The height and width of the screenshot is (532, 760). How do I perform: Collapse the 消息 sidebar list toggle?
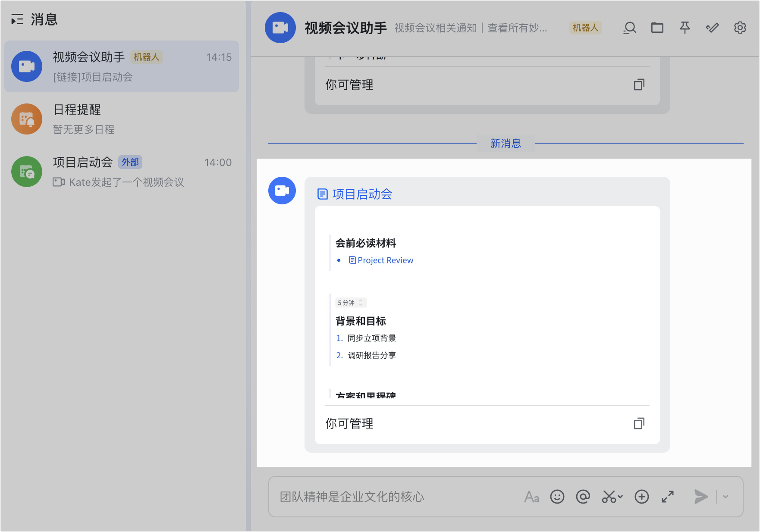(x=17, y=19)
